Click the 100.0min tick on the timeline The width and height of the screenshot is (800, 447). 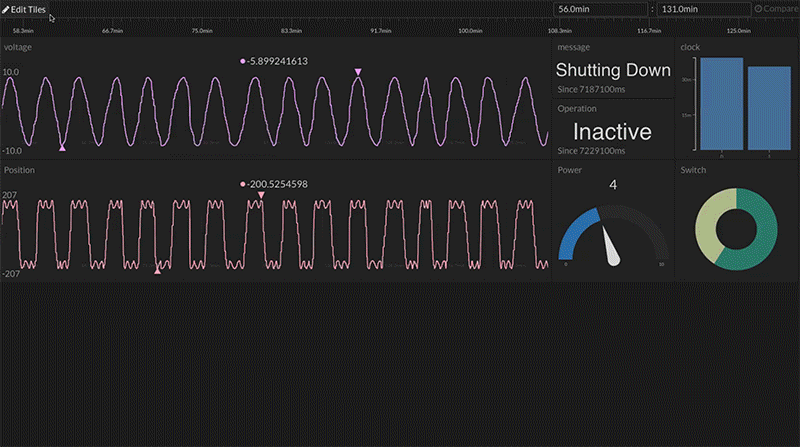pyautogui.click(x=470, y=31)
